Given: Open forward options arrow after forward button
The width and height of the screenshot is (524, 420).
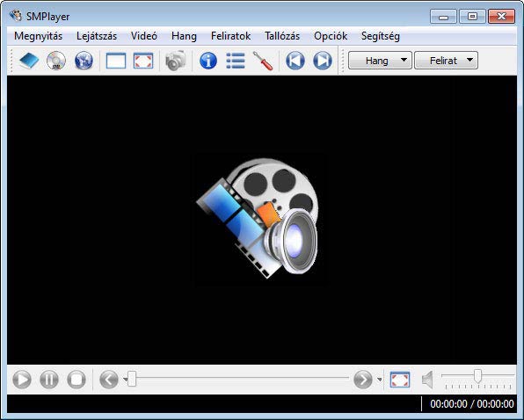Looking at the screenshot, I should (379, 380).
